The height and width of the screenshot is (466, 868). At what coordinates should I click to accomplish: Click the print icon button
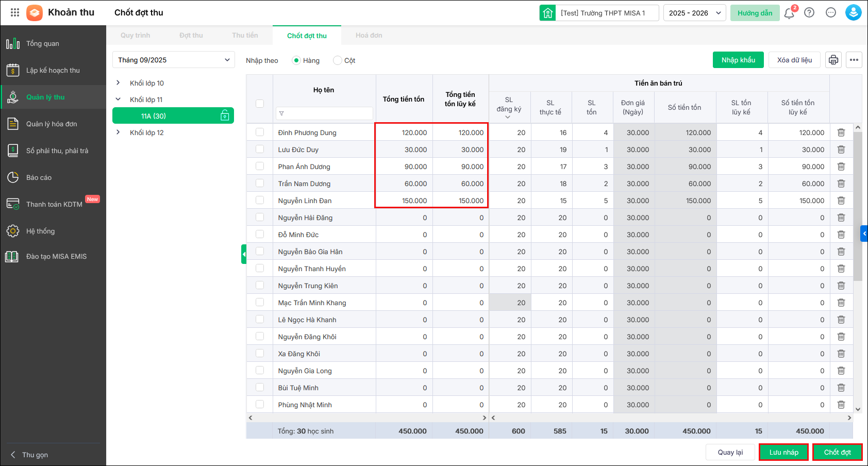point(833,60)
